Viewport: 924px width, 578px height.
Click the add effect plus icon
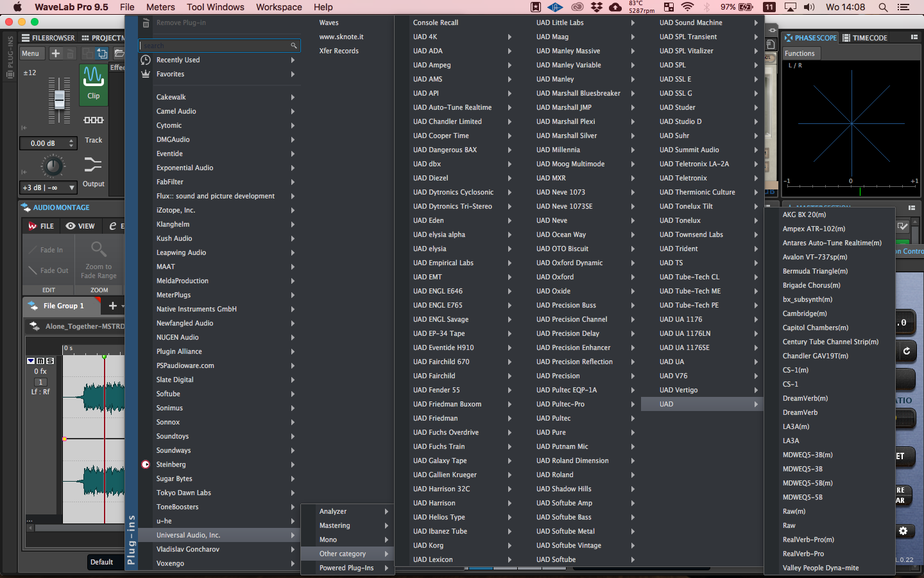[x=56, y=53]
